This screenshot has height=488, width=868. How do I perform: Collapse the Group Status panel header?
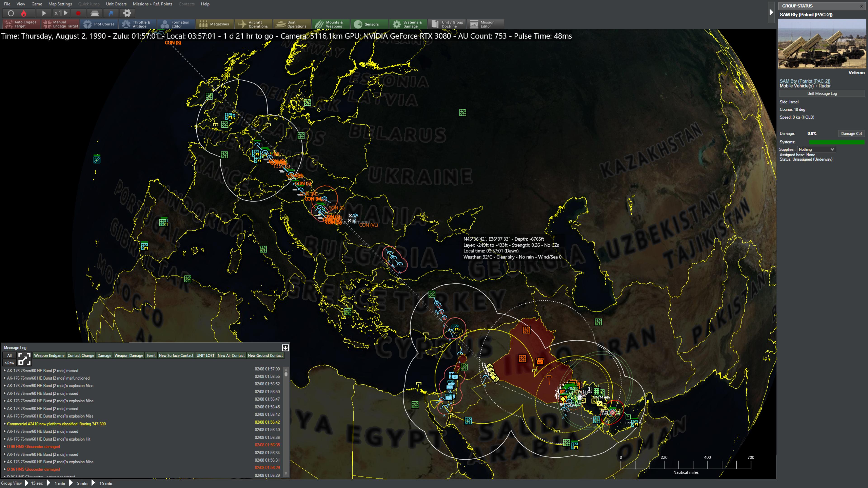pos(861,6)
